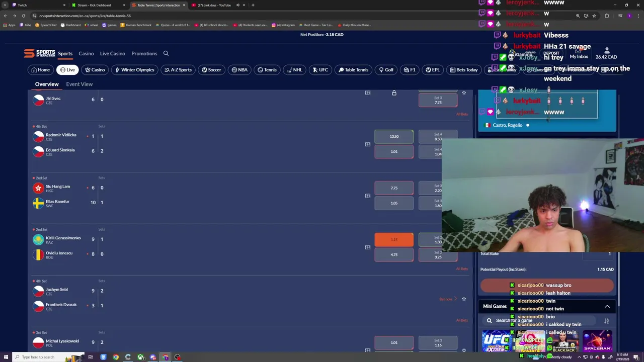Open Mini Games sort order icon
The height and width of the screenshot is (362, 644).
coord(606,321)
